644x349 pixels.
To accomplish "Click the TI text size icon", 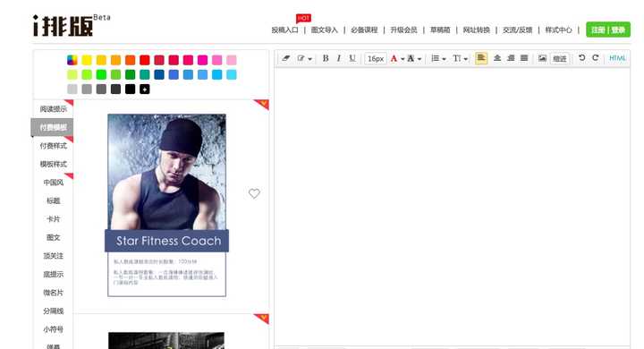I will point(457,58).
